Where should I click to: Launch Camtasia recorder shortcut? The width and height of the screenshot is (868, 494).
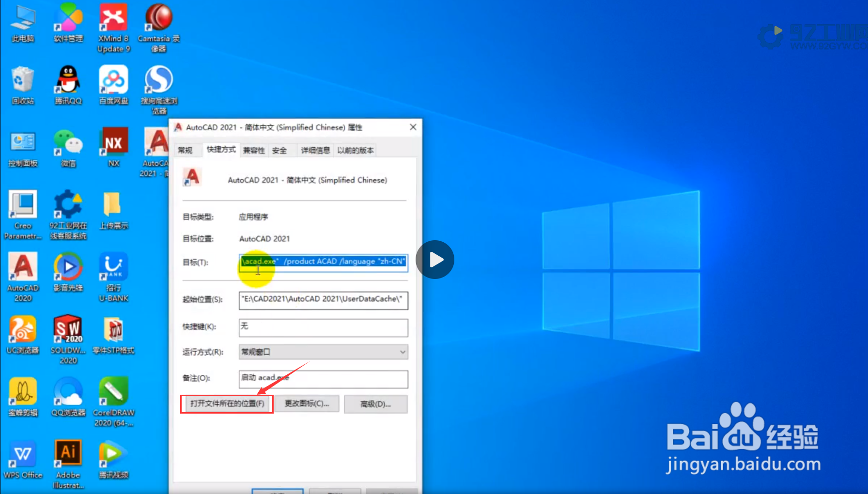[159, 27]
